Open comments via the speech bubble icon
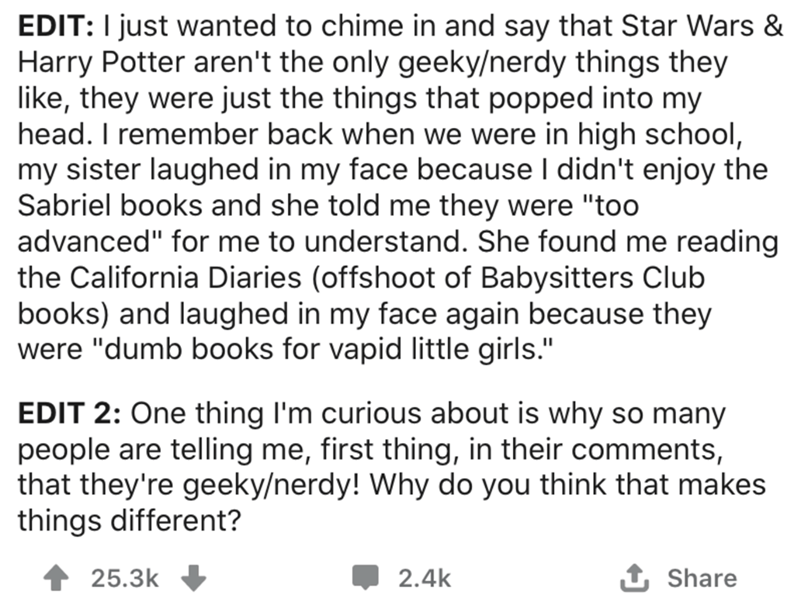Viewport: 800px width, 607px height. [x=365, y=578]
